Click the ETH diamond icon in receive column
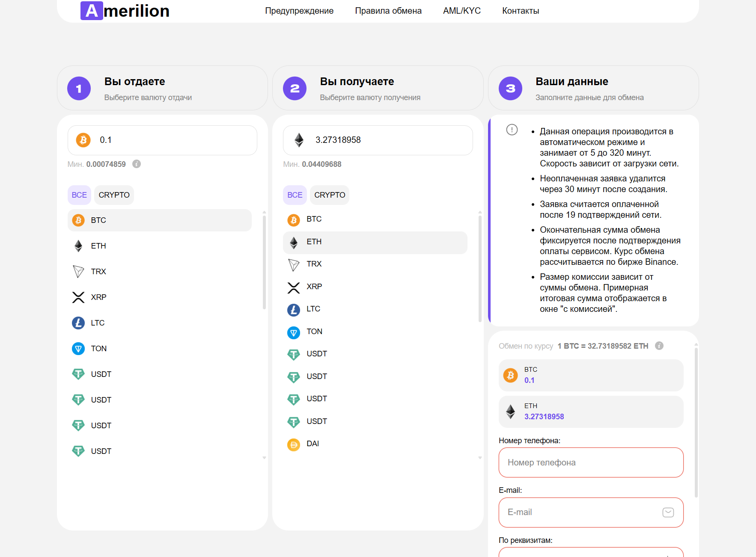This screenshot has width=756, height=557. [294, 242]
